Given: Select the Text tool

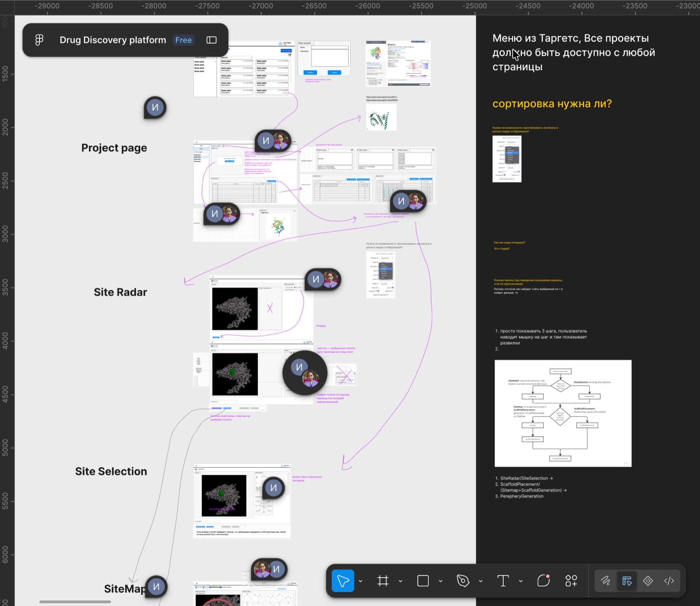Looking at the screenshot, I should click(x=503, y=581).
